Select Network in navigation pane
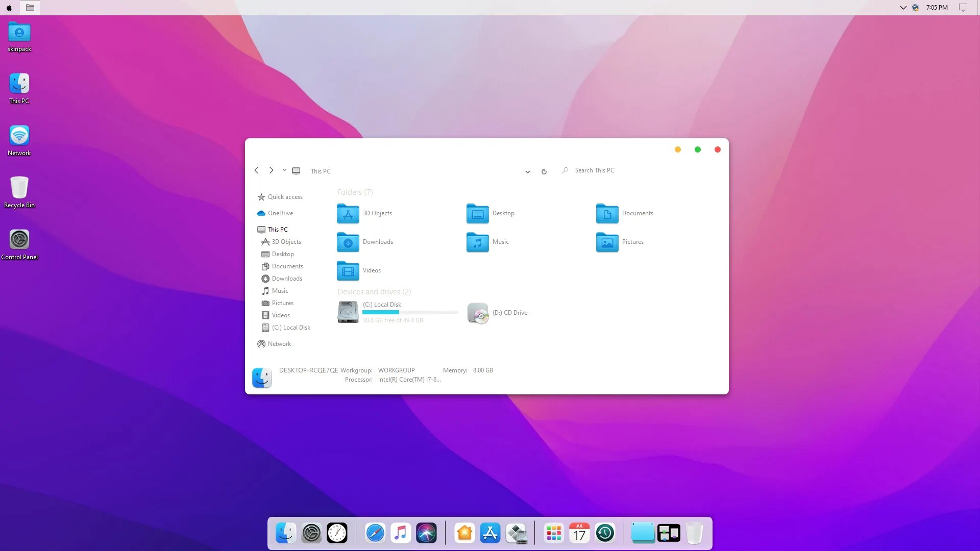The height and width of the screenshot is (551, 980). (279, 344)
